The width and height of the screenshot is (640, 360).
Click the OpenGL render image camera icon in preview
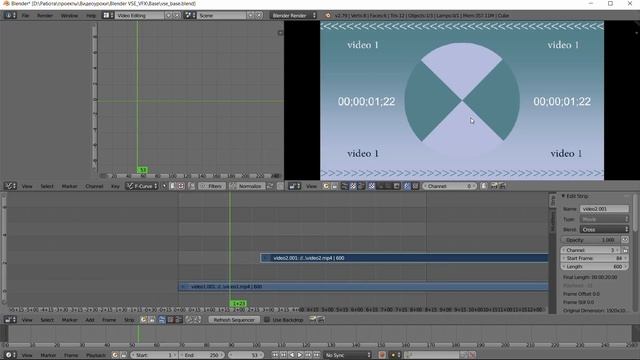coord(494,186)
